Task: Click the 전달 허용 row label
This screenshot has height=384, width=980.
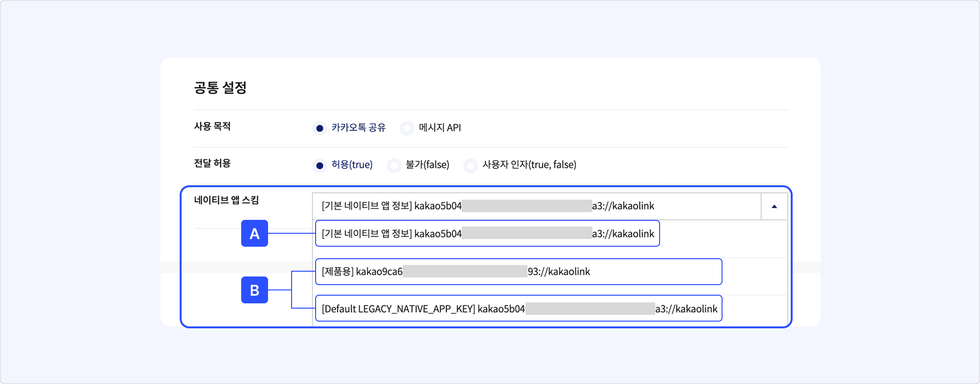Action: (x=212, y=163)
